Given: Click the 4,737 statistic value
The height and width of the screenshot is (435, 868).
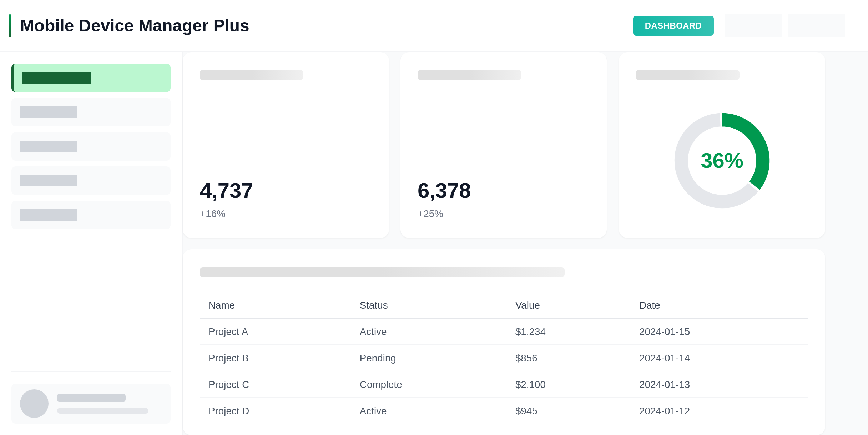Looking at the screenshot, I should click(x=226, y=191).
